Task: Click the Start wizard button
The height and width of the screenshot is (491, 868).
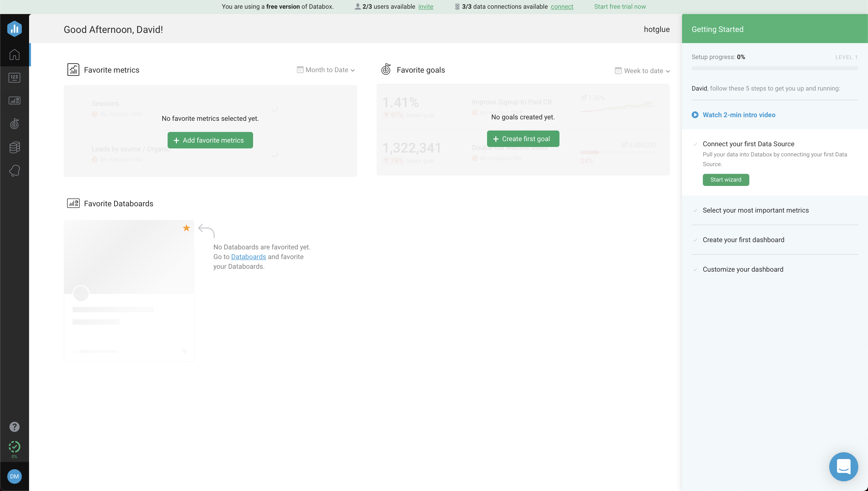Action: pos(726,180)
